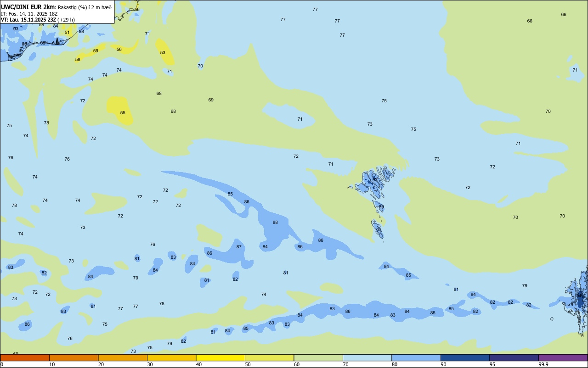Click the pale blue 70–80 legend segment
The width and height of the screenshot is (588, 368).
coord(367,357)
